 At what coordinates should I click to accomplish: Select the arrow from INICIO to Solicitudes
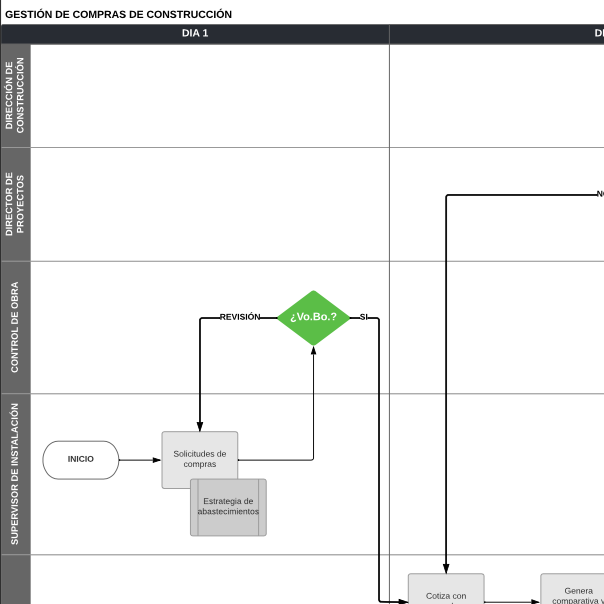(x=140, y=460)
